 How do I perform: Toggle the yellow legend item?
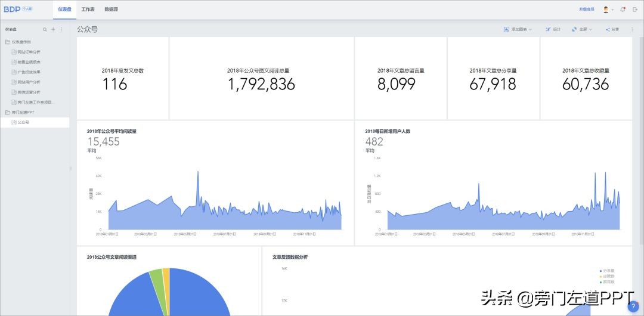[x=607, y=276]
